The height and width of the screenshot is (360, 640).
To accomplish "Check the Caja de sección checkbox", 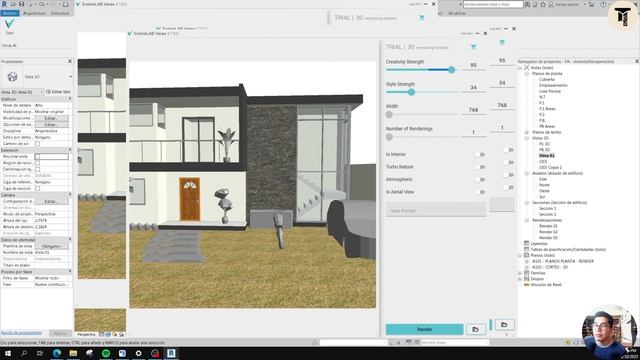I will (38, 189).
